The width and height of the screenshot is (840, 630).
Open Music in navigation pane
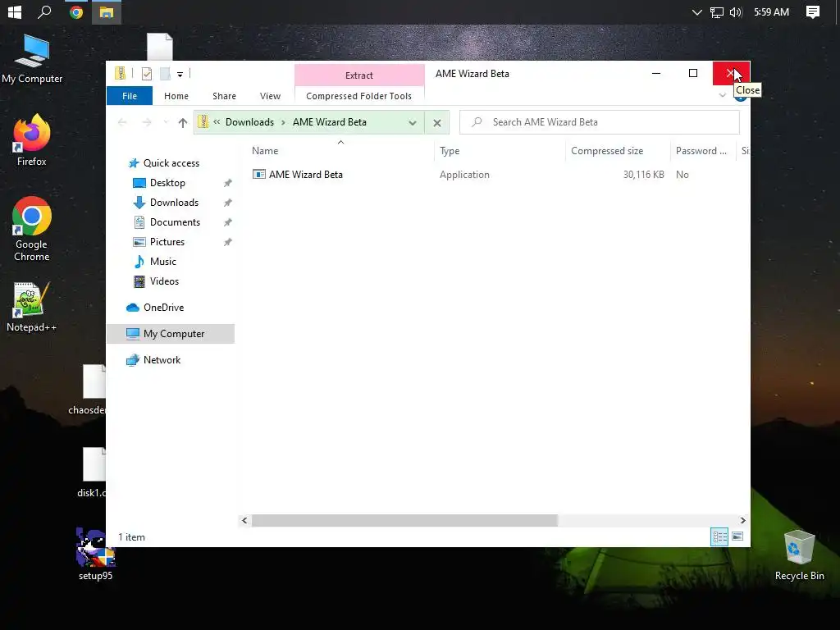(163, 262)
